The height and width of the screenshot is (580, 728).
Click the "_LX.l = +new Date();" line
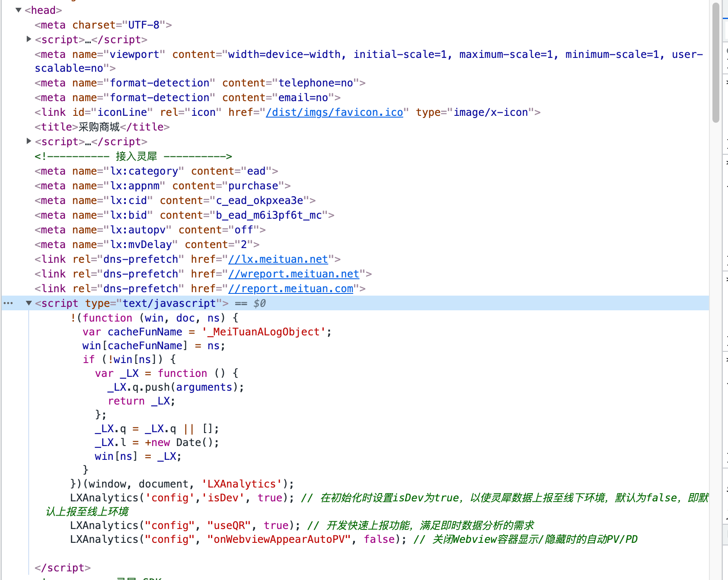(x=157, y=443)
